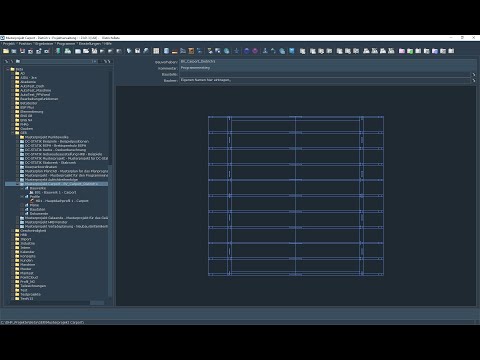
Task: Click the blue bookmark toolbar icon
Action: coord(292,51)
